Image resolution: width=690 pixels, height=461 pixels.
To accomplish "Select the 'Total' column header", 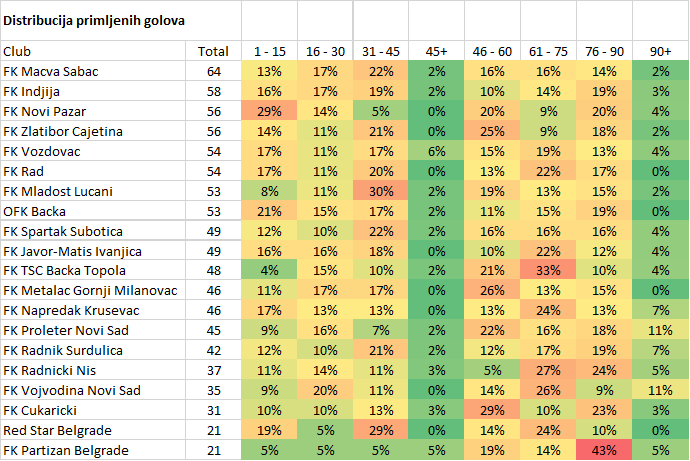I will click(x=213, y=51).
